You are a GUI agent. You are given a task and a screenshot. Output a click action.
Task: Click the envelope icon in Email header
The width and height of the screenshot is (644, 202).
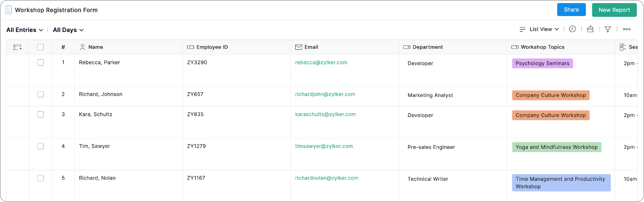click(298, 47)
